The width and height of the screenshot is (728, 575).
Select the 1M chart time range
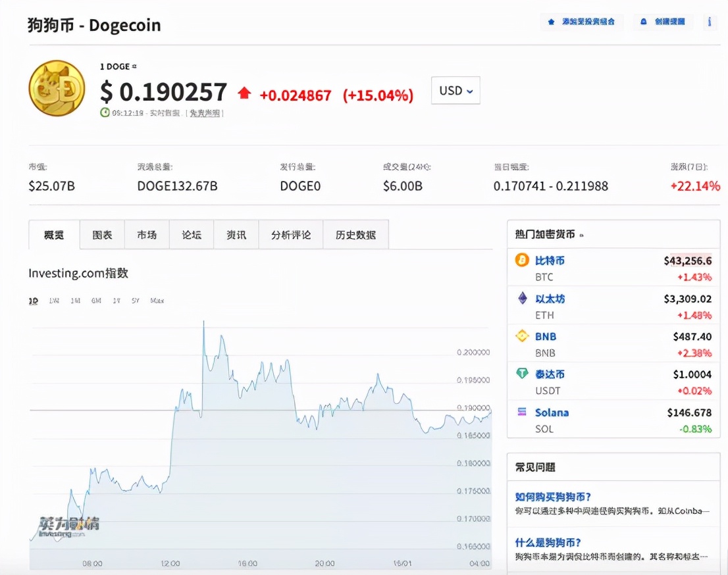coord(75,301)
